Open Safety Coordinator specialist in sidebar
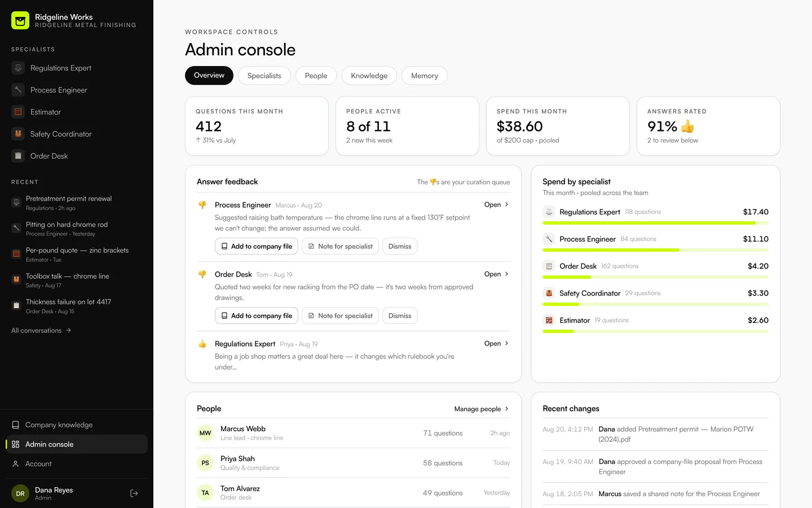This screenshot has height=508, width=812. pyautogui.click(x=77, y=134)
